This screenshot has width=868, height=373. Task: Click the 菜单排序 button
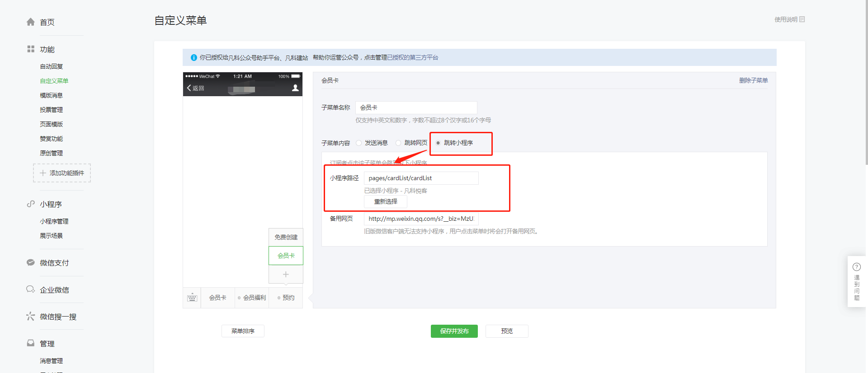coord(243,331)
